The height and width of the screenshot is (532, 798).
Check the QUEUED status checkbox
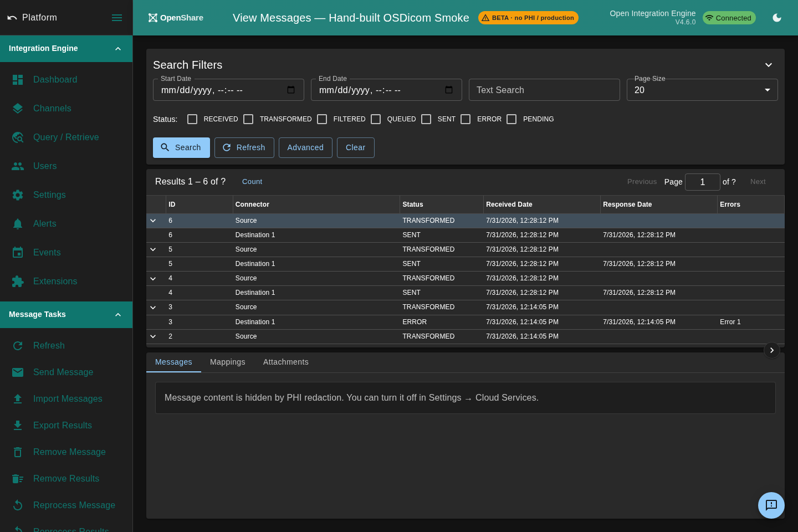pos(376,119)
